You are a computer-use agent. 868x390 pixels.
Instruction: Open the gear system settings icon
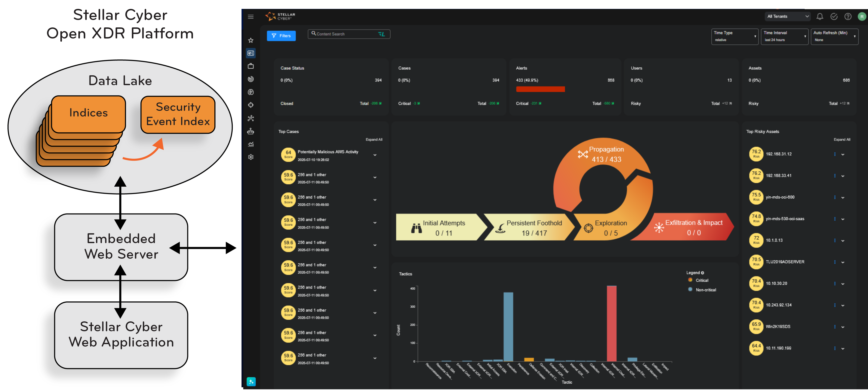pos(251,157)
